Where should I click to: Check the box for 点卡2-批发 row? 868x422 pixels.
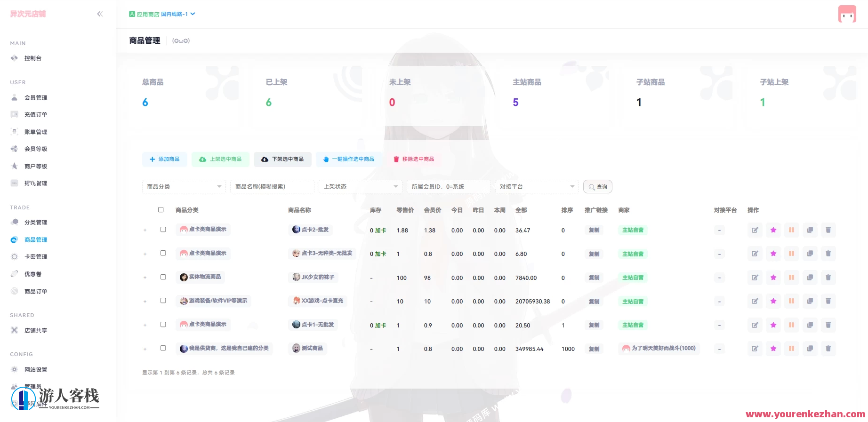click(x=163, y=230)
